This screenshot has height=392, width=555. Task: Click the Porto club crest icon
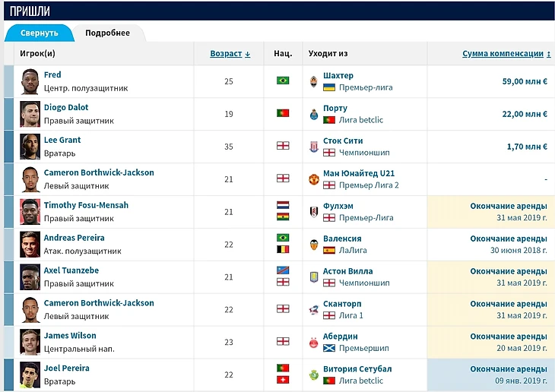[x=313, y=114]
